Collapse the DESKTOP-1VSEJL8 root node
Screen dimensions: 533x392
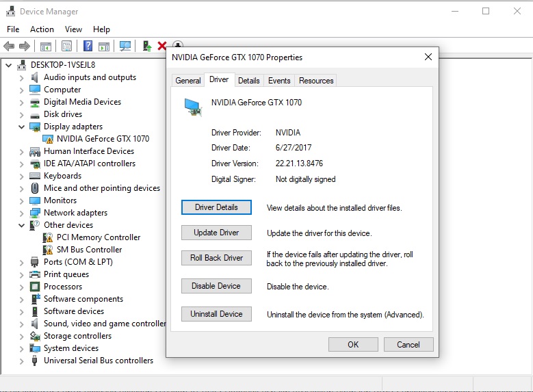(x=9, y=65)
